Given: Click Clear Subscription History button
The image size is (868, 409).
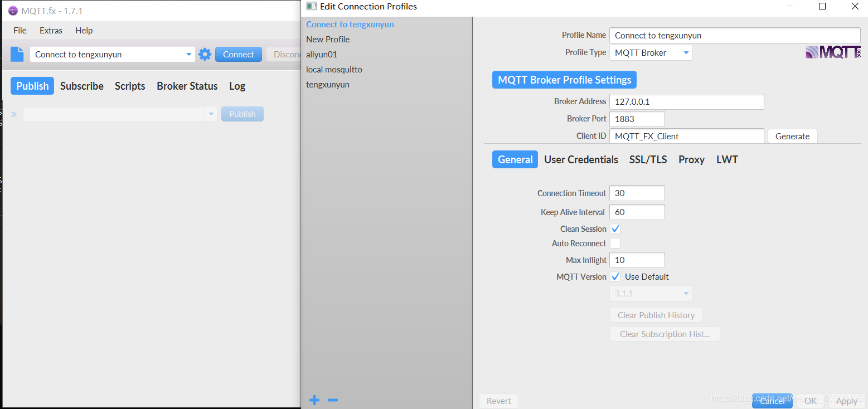Looking at the screenshot, I should point(665,334).
